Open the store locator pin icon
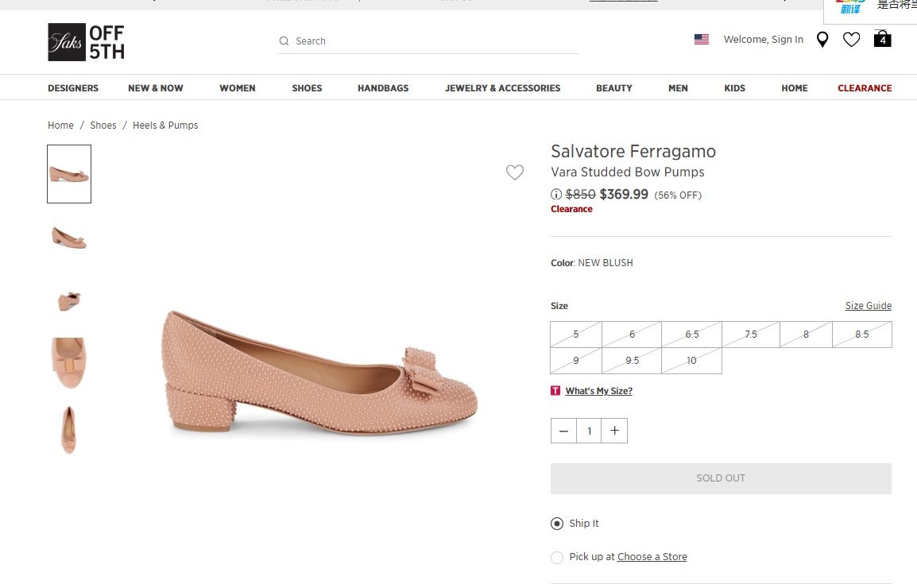The height and width of the screenshot is (588, 917). 822,40
